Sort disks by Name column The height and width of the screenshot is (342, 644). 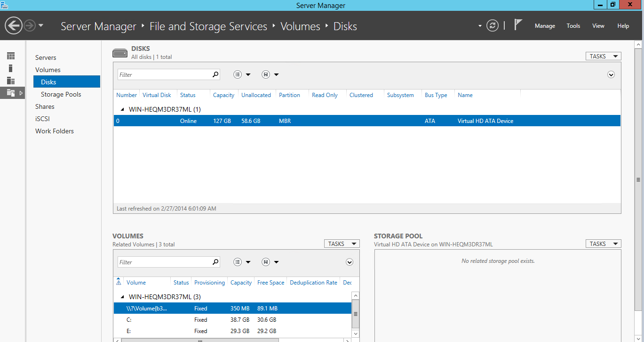[465, 95]
